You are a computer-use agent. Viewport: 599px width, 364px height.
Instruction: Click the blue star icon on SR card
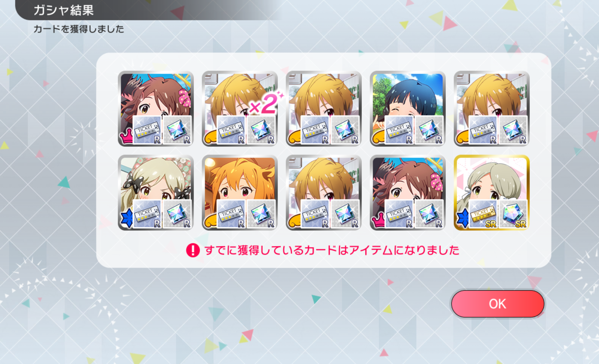(x=463, y=218)
